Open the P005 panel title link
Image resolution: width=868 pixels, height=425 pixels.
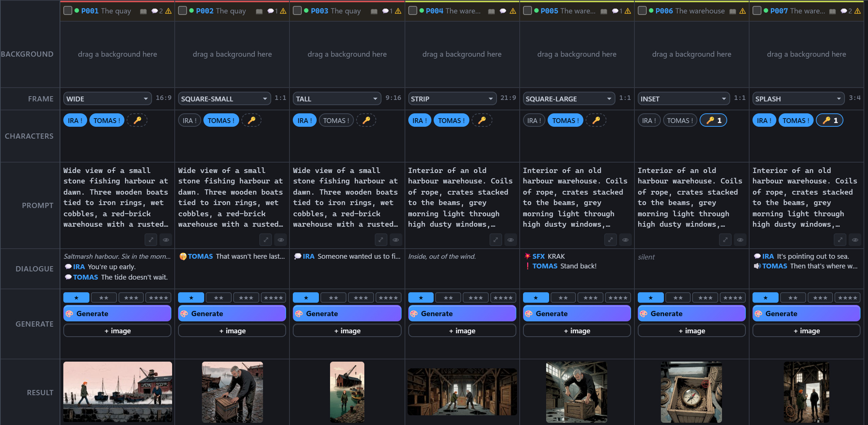pyautogui.click(x=549, y=11)
